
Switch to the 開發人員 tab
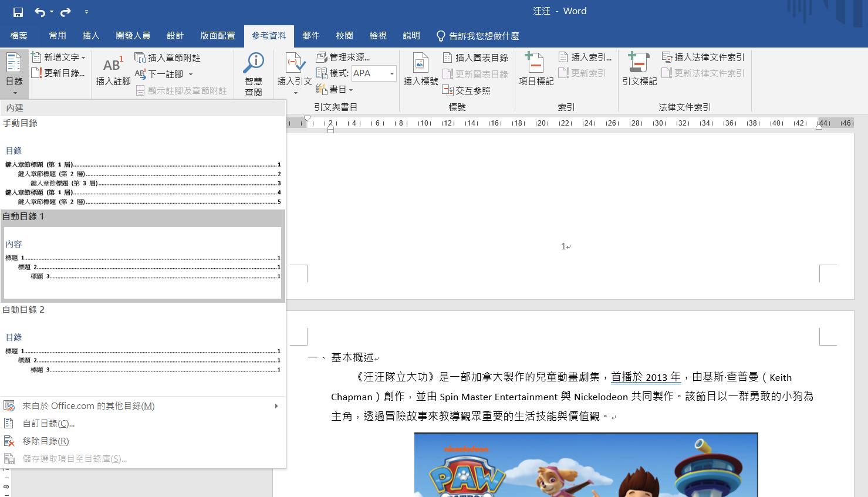tap(133, 36)
